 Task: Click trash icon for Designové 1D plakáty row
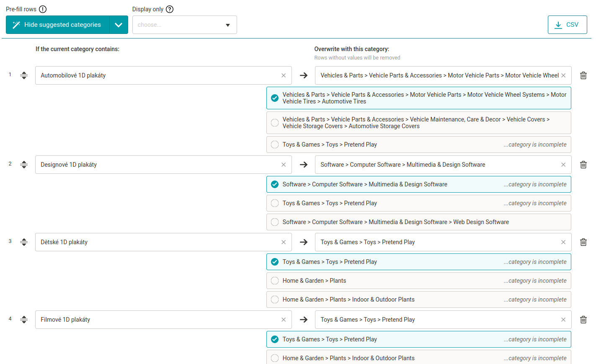(583, 165)
